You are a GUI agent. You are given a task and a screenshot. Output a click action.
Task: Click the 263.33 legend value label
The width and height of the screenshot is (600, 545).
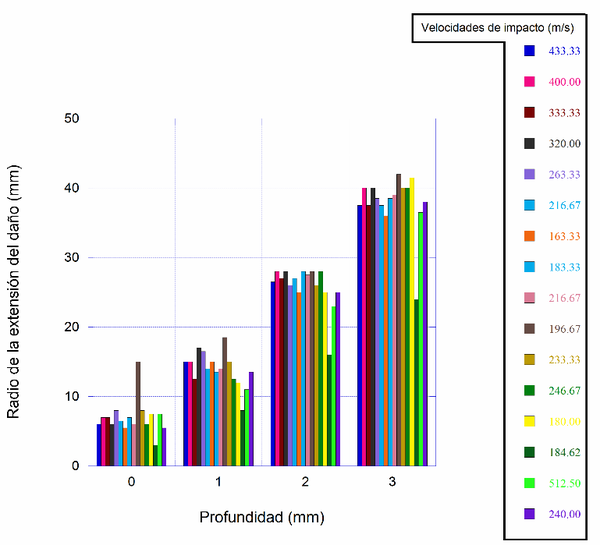coord(566,174)
